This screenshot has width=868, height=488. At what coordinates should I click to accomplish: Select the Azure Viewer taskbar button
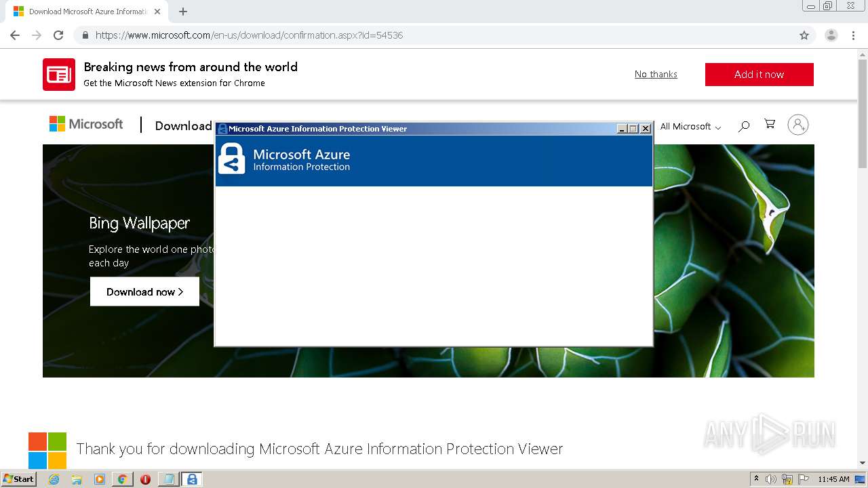tap(192, 479)
